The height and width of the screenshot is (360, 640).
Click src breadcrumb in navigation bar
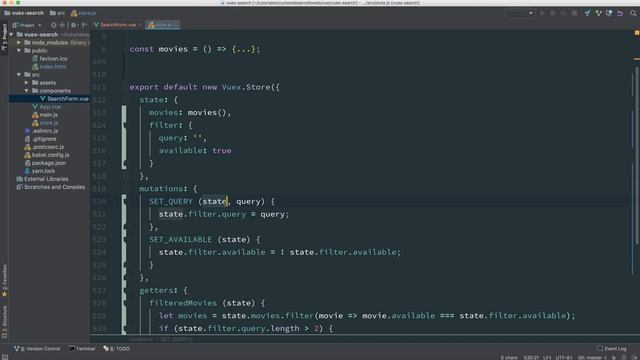pos(58,13)
